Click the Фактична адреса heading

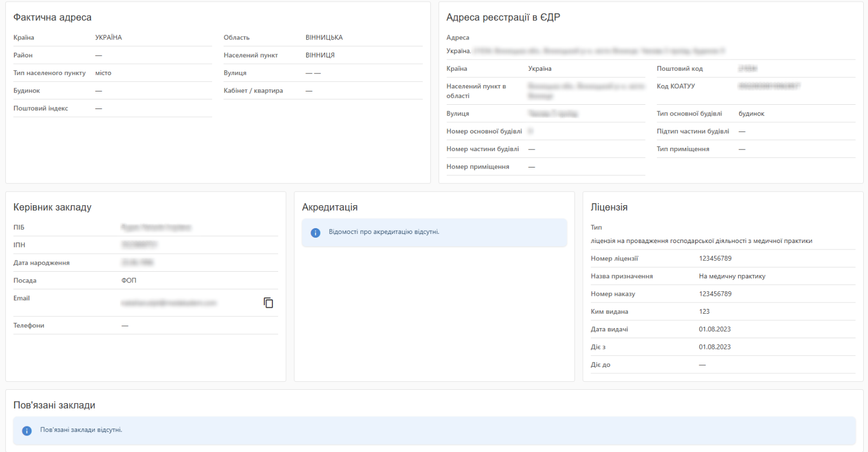point(52,18)
